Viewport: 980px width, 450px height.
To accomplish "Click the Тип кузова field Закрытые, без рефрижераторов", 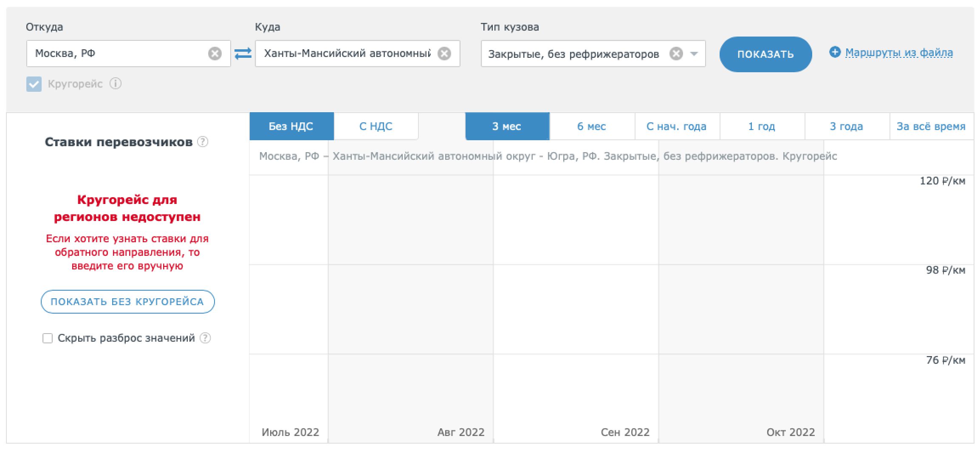I will pos(593,54).
